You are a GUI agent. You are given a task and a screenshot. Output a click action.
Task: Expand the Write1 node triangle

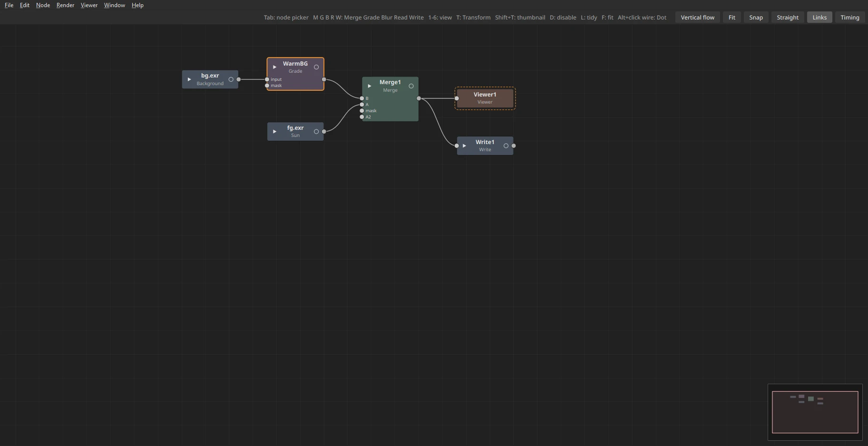pos(465,146)
